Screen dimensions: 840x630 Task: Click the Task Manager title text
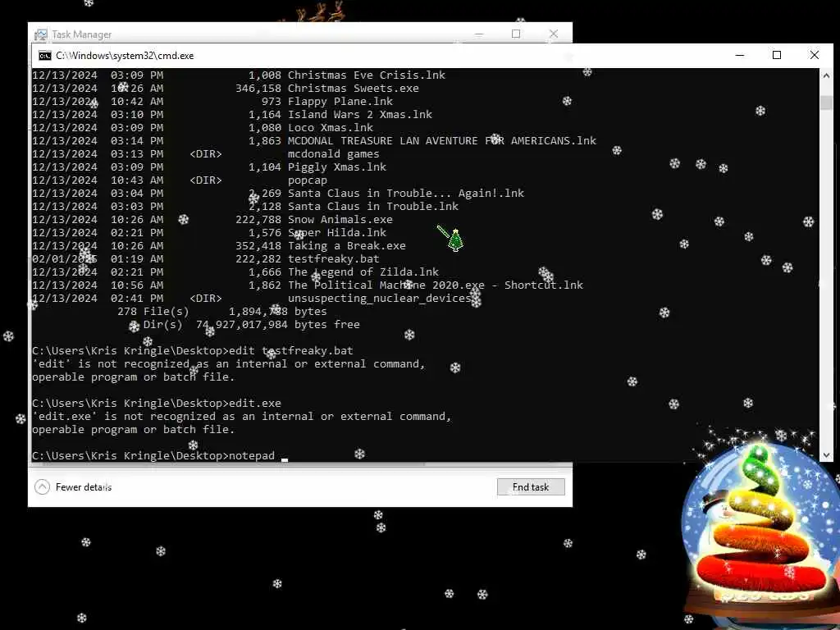tap(82, 34)
